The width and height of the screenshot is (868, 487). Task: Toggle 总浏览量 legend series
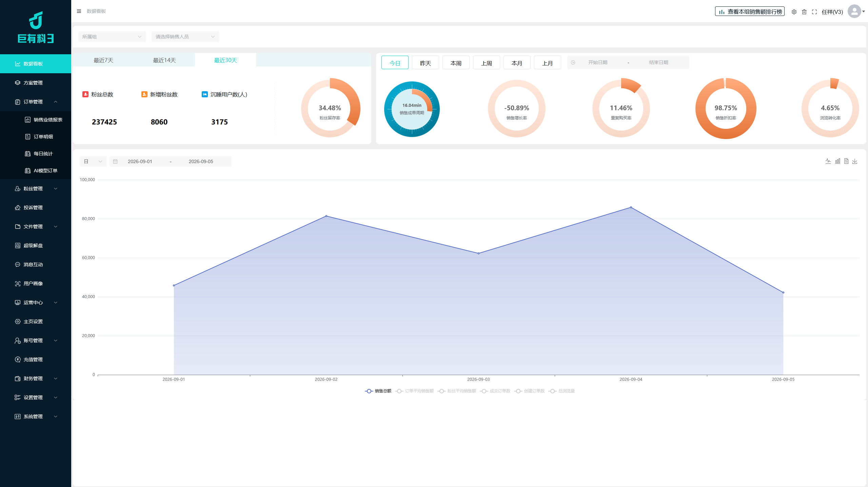pyautogui.click(x=561, y=391)
